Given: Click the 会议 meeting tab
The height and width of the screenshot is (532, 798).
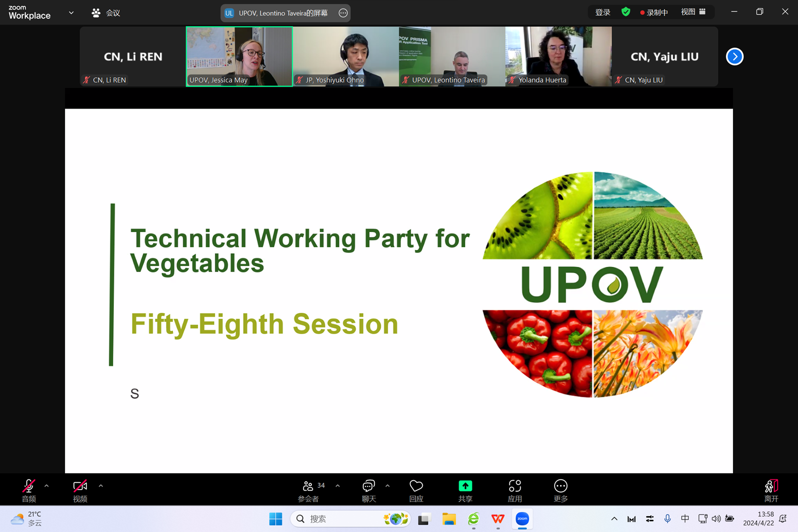Looking at the screenshot, I should tap(106, 13).
